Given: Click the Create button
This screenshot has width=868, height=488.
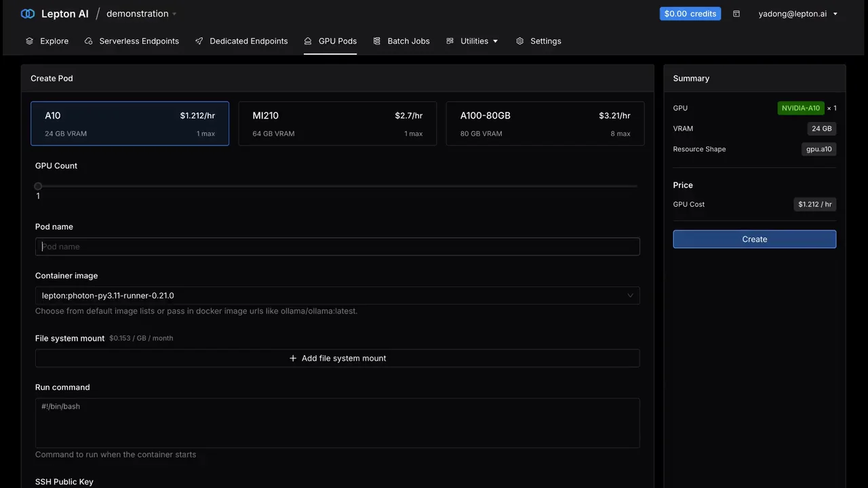Looking at the screenshot, I should coord(754,239).
